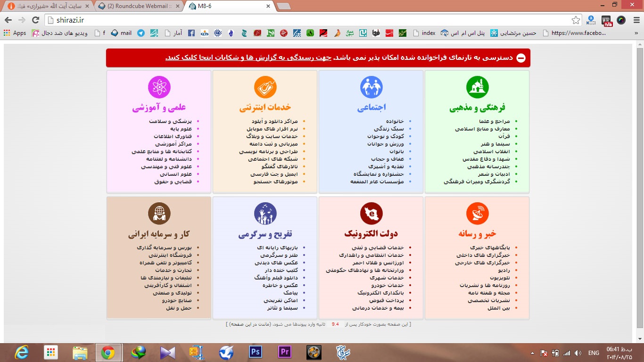This screenshot has width=644, height=362.
Task: Click the brown globe icon for کار و سرمایه ایرانی
Action: tap(159, 214)
